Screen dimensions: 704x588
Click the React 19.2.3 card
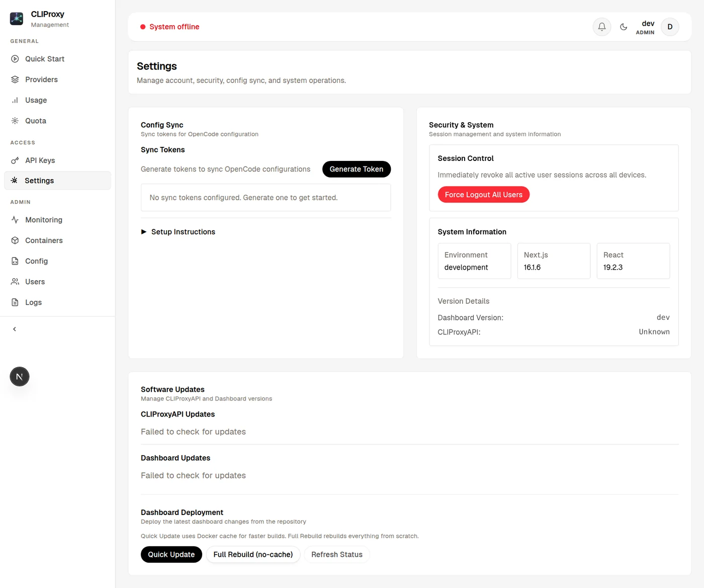[633, 261]
